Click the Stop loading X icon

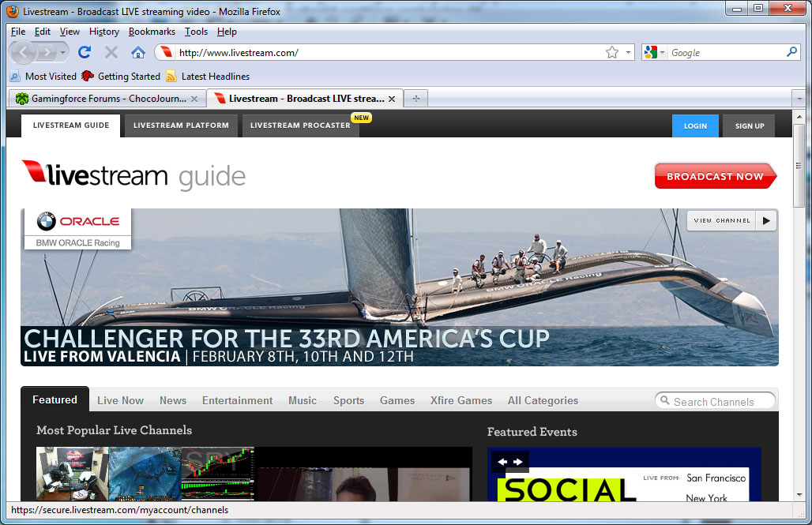111,52
